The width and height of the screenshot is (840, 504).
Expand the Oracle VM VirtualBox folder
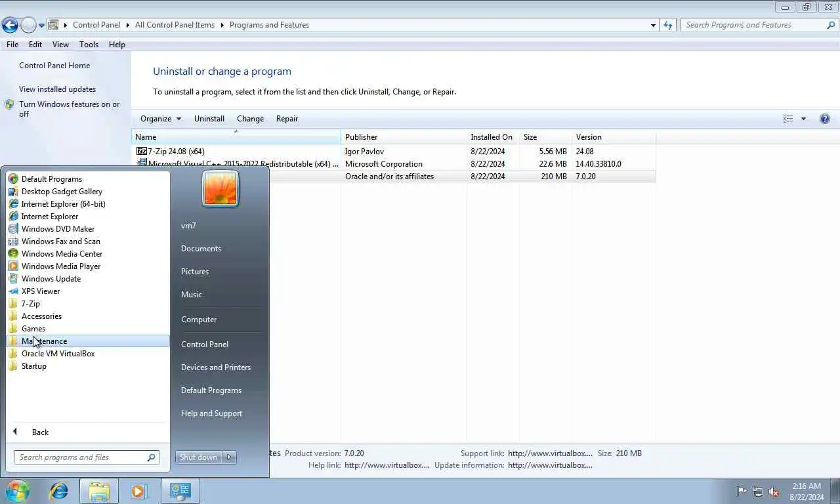coord(58,353)
